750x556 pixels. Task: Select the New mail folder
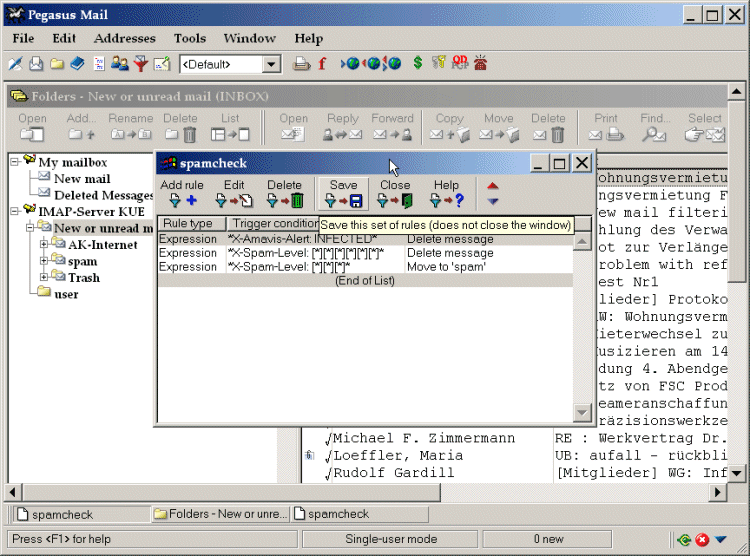click(x=82, y=178)
